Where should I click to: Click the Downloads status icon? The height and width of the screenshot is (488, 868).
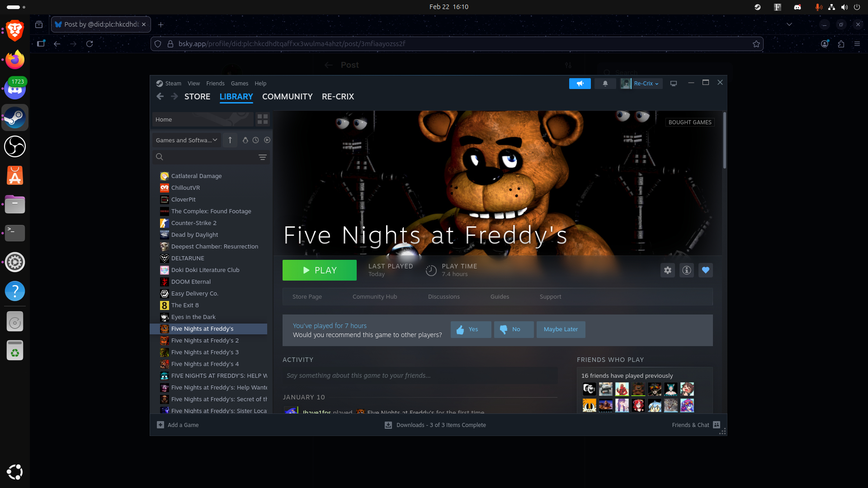click(388, 425)
